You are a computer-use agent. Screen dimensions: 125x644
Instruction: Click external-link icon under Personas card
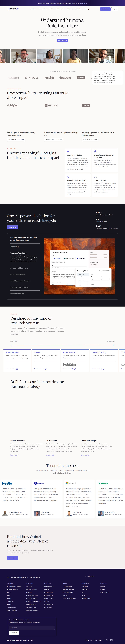pos(46,369)
